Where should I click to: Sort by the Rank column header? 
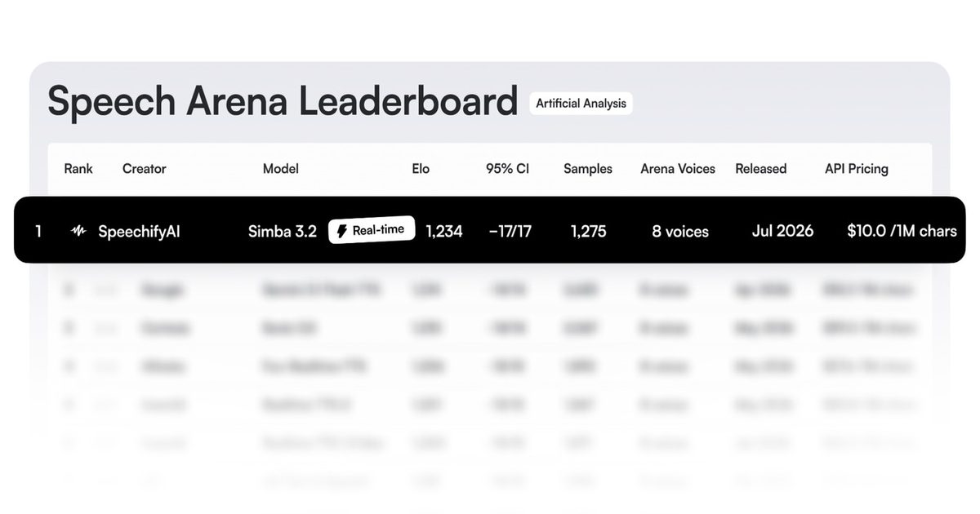78,169
